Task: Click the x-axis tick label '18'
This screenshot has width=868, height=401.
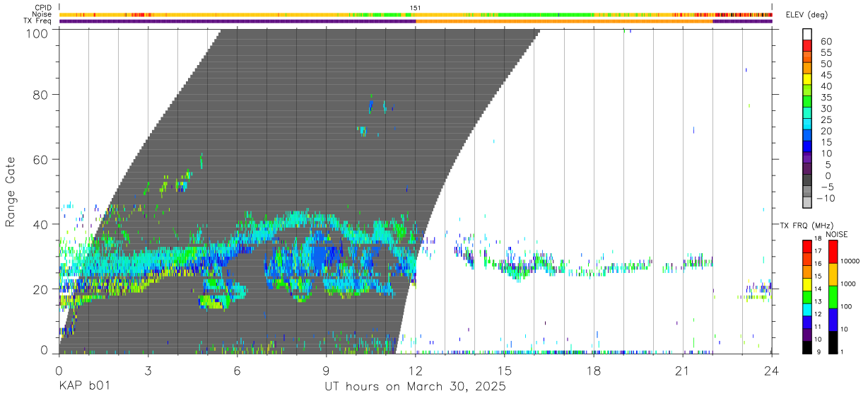Action: point(593,371)
